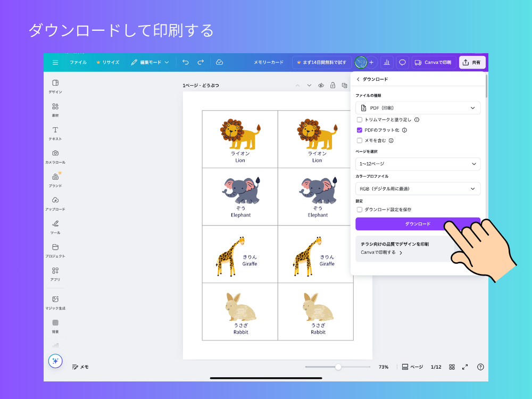Click the undo arrow in the toolbar
The height and width of the screenshot is (399, 532).
click(185, 62)
